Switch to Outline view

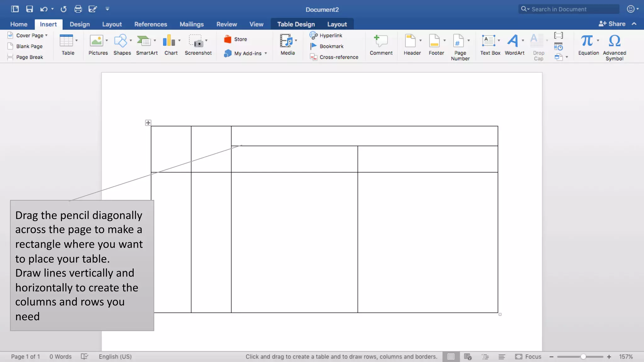tap(485, 357)
